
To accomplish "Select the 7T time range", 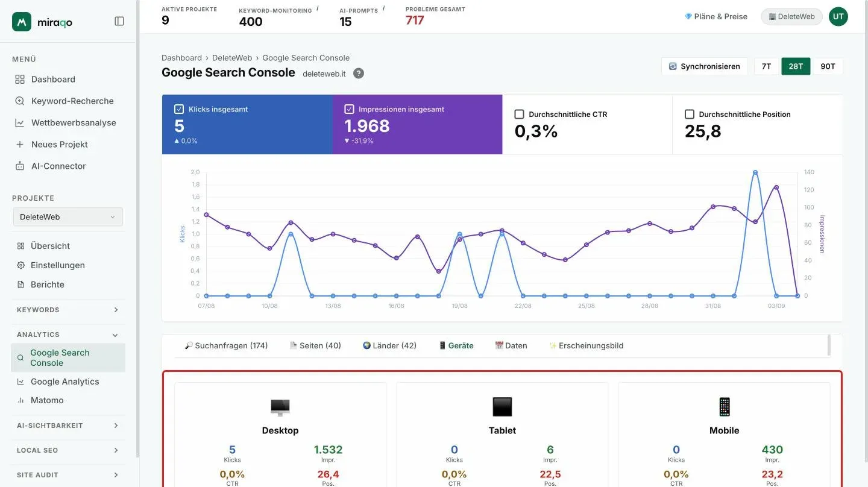I will pos(766,66).
